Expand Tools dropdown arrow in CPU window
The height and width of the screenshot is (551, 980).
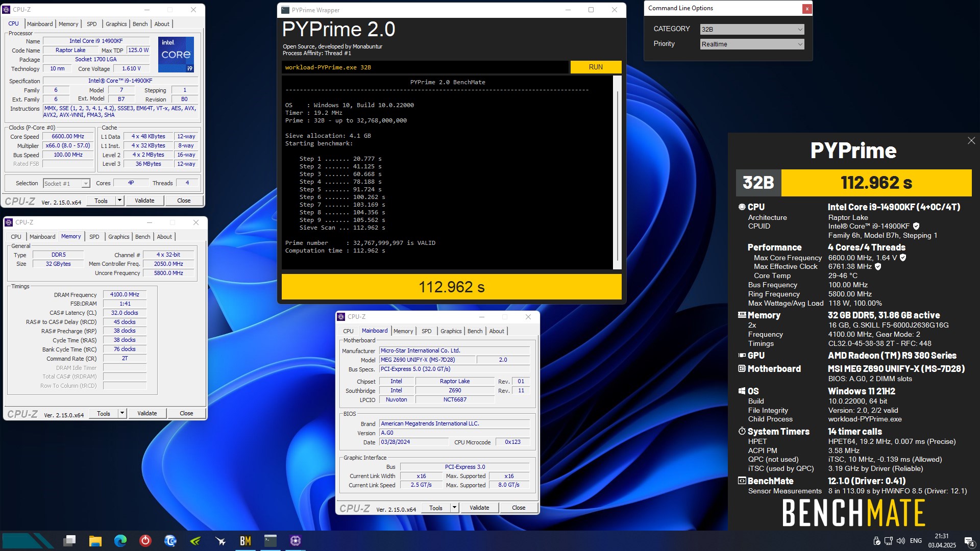click(119, 201)
